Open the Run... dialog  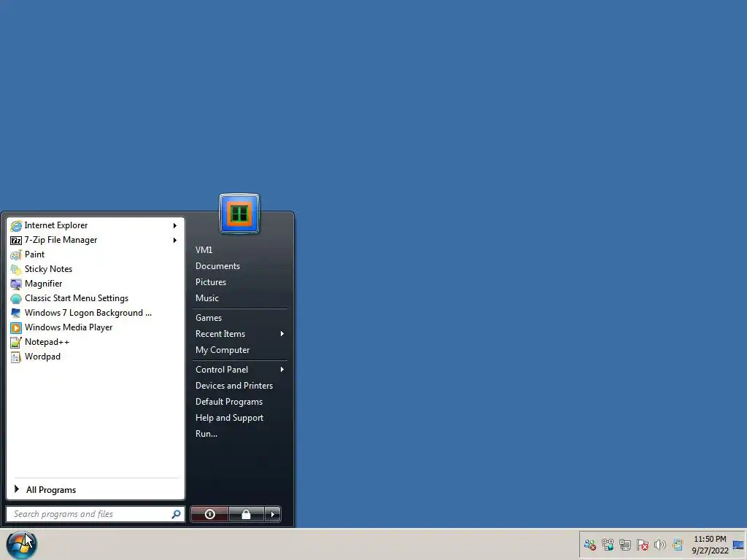click(x=206, y=434)
